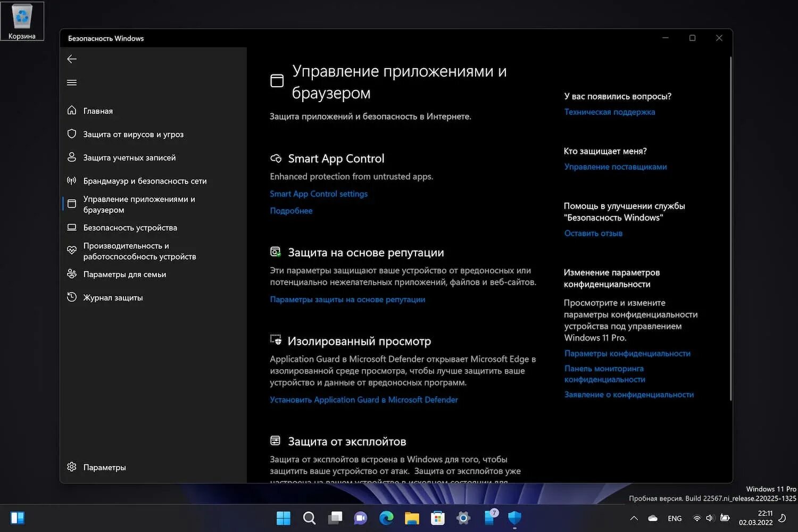Screen dimensions: 798x532
Task: Open Параметры gear at sidebar bottom
Action: point(72,467)
